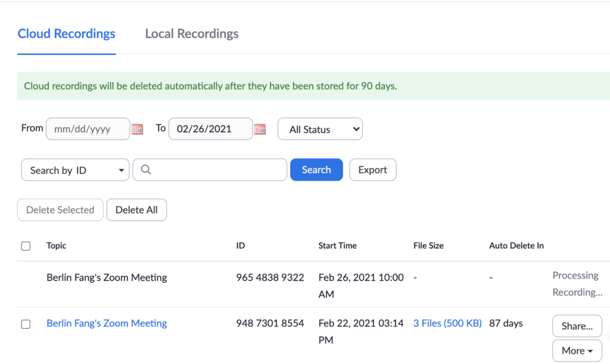The height and width of the screenshot is (364, 610).
Task: Click the Delete All button
Action: click(x=136, y=210)
